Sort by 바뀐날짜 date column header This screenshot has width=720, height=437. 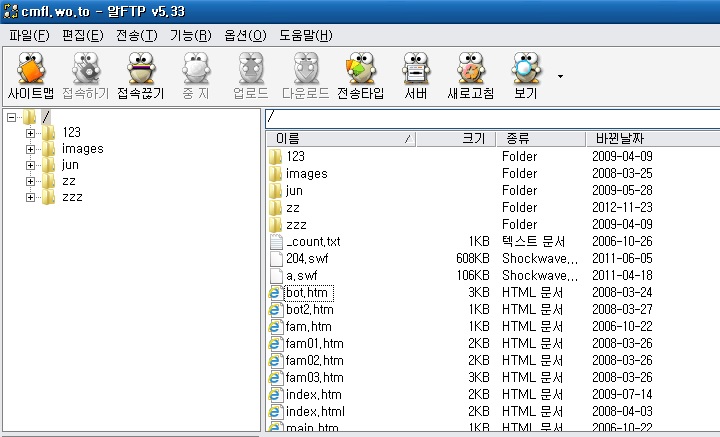pos(620,138)
